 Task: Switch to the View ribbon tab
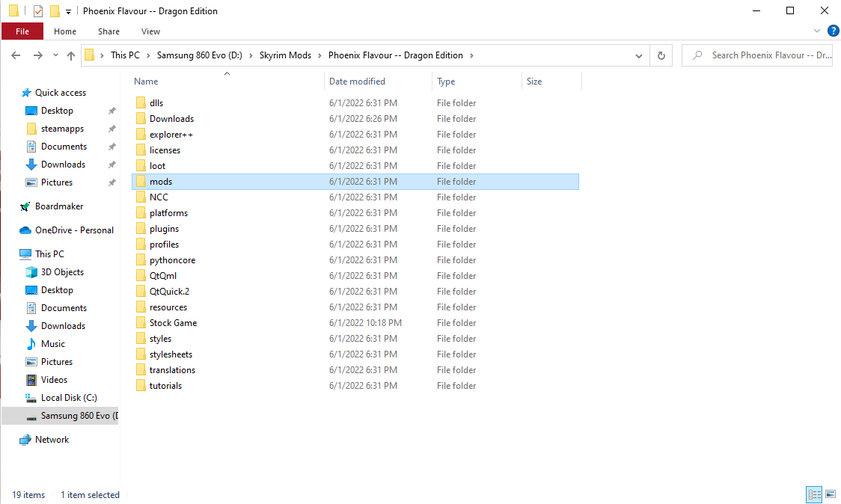point(150,31)
